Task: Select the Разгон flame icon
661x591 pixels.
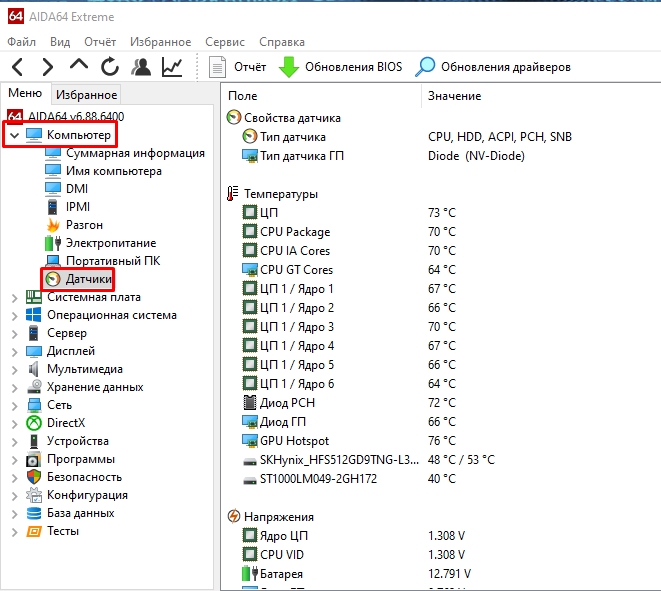Action: pos(53,225)
